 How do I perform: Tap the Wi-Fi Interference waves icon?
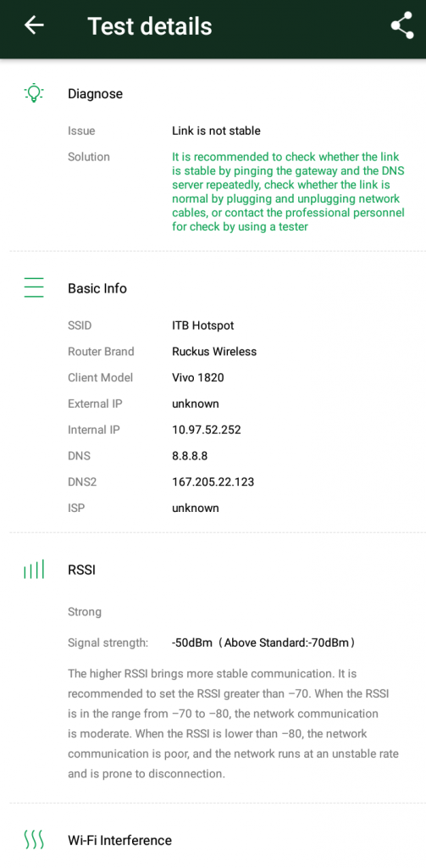[x=34, y=840]
